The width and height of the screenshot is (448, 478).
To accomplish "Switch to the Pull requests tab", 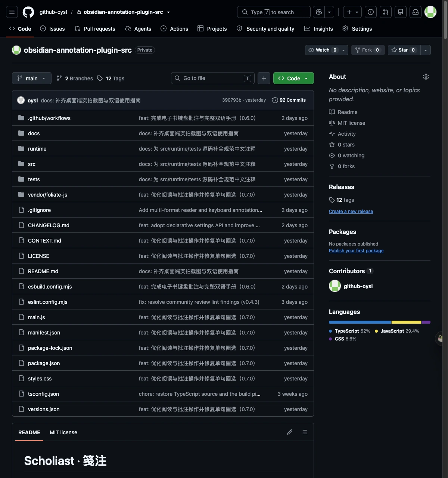I will [95, 28].
